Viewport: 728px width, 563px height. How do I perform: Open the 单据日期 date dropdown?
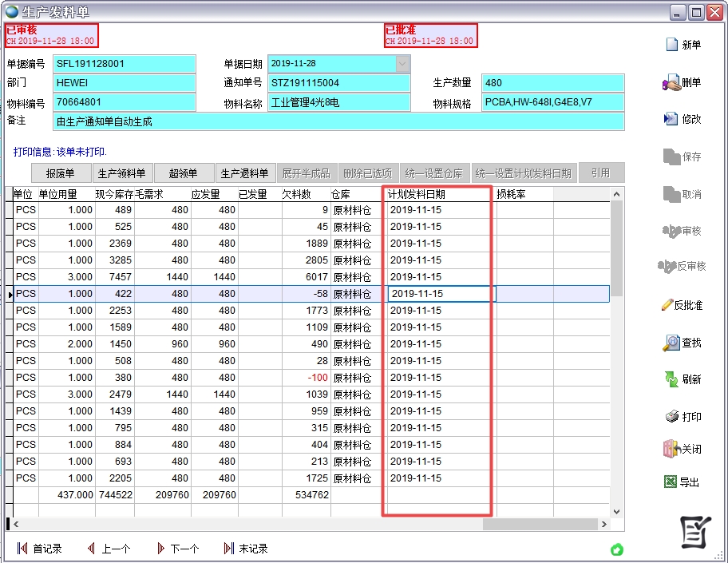[x=403, y=63]
